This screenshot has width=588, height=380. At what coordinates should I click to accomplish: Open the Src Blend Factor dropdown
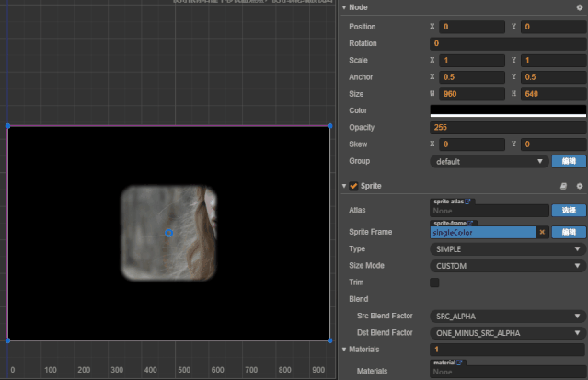(x=508, y=317)
